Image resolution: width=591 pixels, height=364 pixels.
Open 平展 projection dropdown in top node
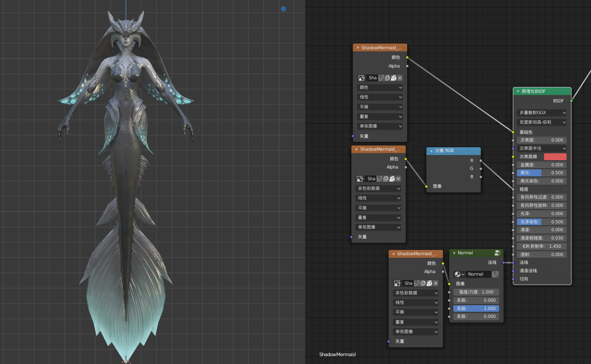tap(380, 107)
